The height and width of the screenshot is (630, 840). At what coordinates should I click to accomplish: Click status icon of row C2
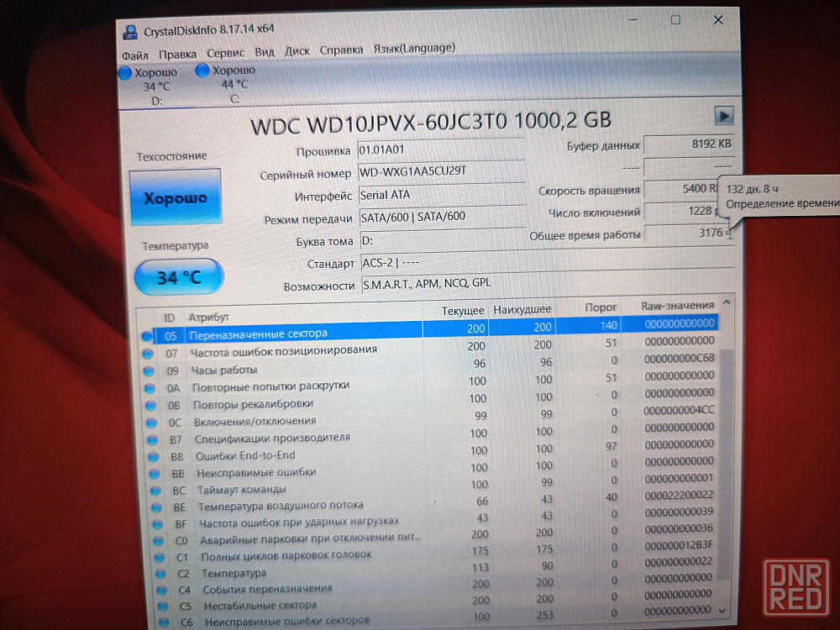coord(160,574)
